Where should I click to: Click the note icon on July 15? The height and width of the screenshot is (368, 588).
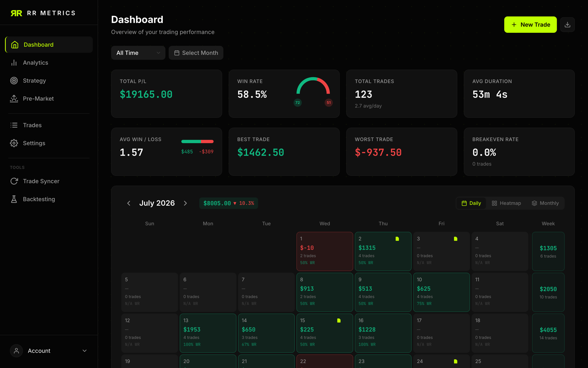pos(339,321)
